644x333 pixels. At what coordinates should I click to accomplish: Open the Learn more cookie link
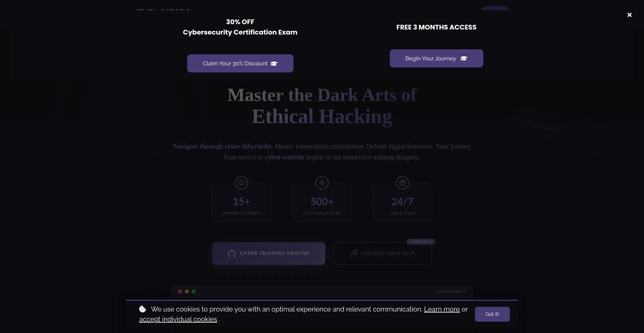pos(442,309)
